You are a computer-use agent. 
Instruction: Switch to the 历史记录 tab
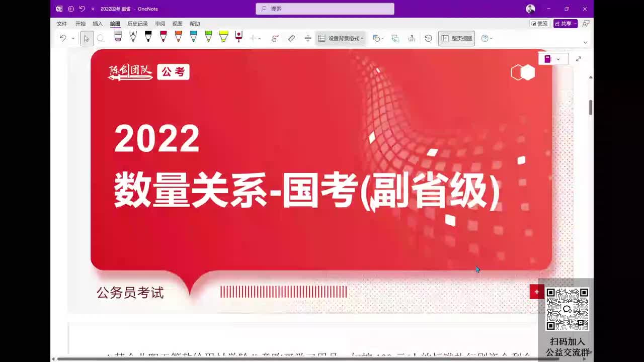click(137, 24)
